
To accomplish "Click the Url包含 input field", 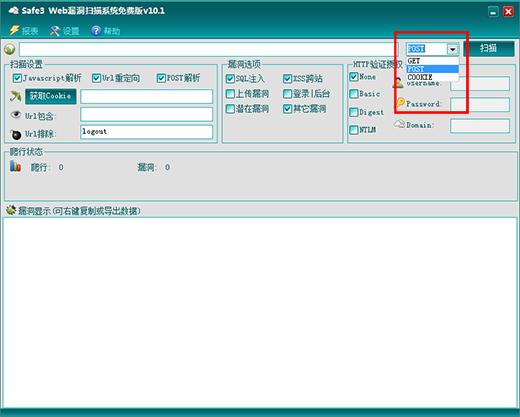I will coord(147,114).
